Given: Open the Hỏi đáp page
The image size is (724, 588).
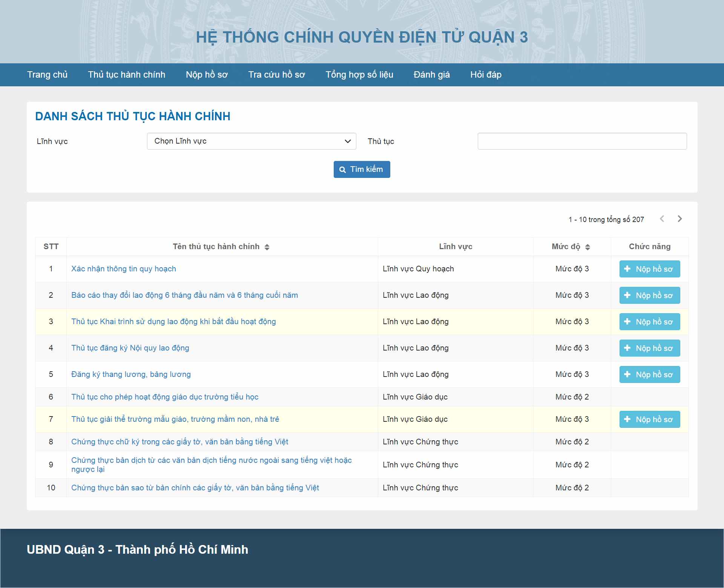Looking at the screenshot, I should (x=485, y=75).
